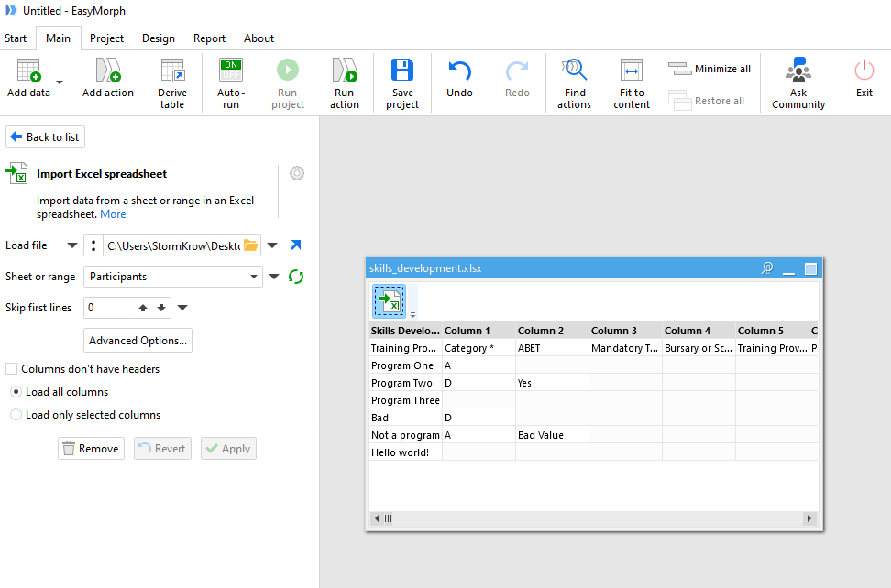Click the Column 2 header
Viewport: 891px width, 588px height.
pyautogui.click(x=553, y=331)
